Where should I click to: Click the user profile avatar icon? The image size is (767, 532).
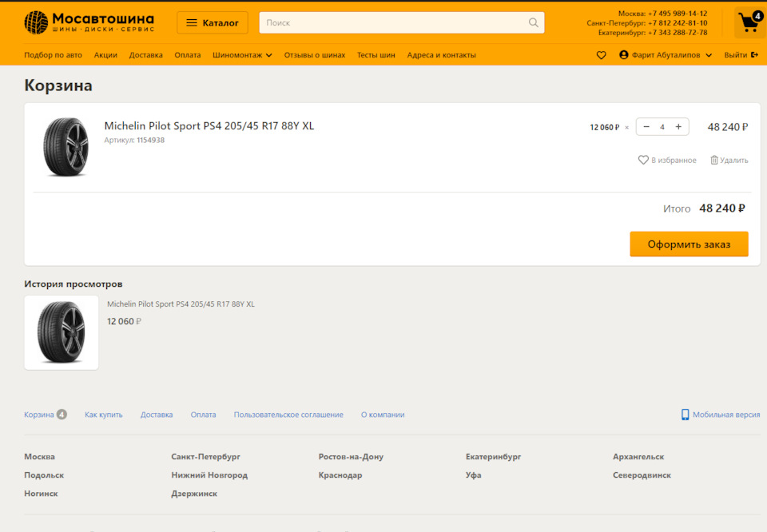click(x=624, y=55)
